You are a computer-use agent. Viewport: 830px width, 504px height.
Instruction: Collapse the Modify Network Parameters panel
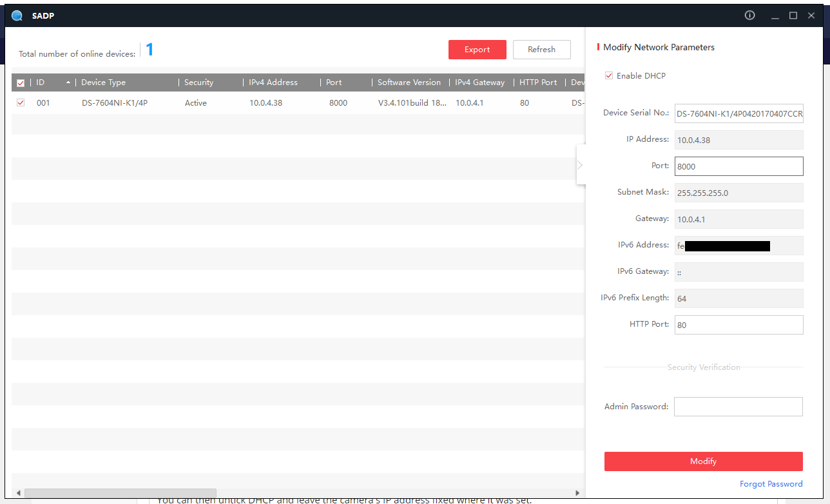580,165
